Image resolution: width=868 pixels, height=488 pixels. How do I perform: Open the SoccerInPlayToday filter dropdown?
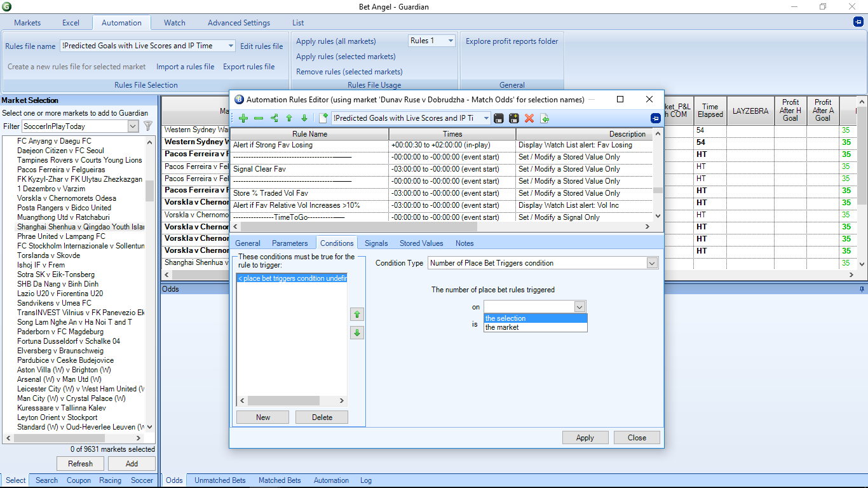133,126
